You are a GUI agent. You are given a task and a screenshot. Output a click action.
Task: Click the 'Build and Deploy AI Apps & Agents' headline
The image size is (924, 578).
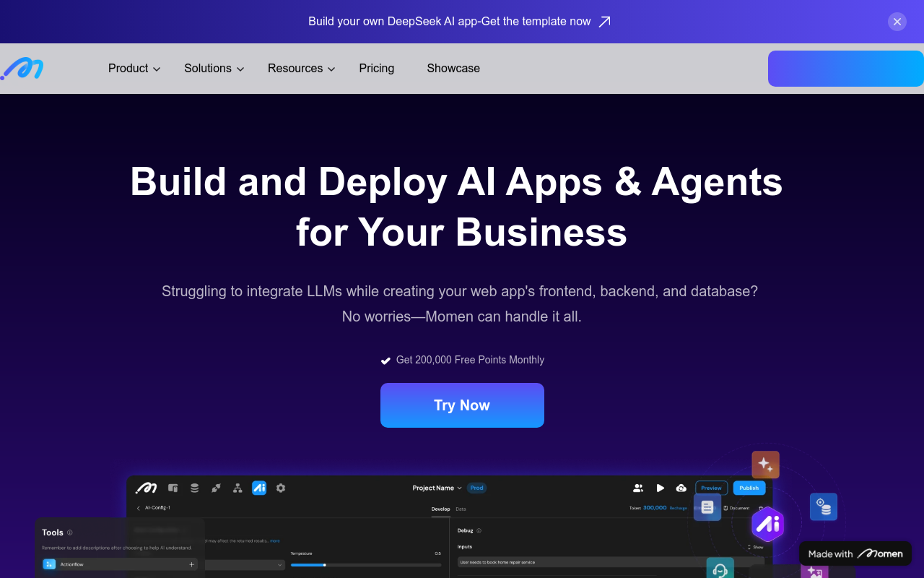click(x=456, y=181)
